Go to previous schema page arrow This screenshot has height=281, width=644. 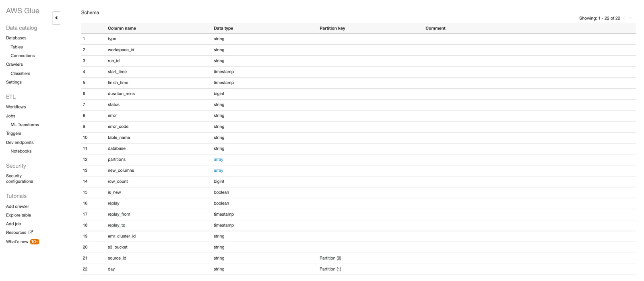(624, 18)
